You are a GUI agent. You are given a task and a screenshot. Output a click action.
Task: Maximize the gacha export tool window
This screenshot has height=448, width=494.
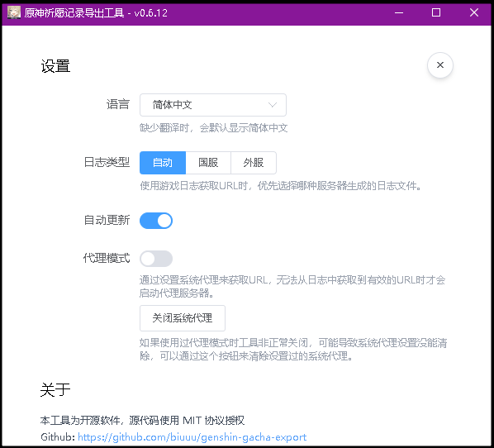click(x=436, y=12)
